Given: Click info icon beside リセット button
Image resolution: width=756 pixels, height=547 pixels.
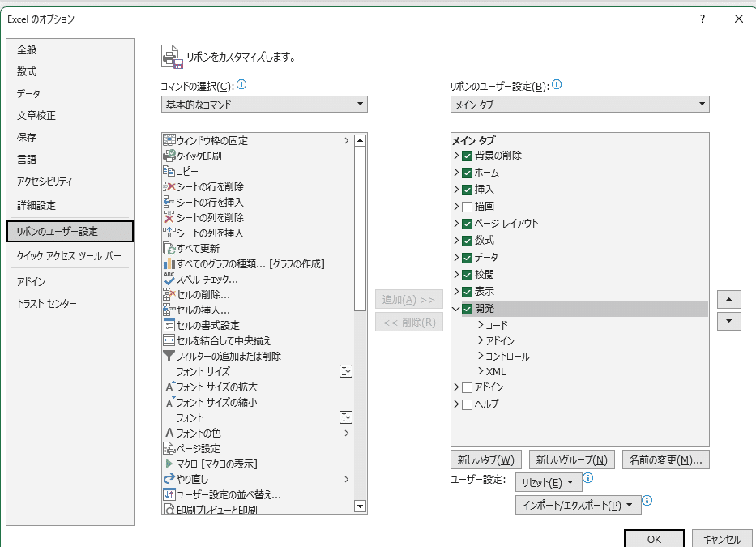Looking at the screenshot, I should 587,478.
